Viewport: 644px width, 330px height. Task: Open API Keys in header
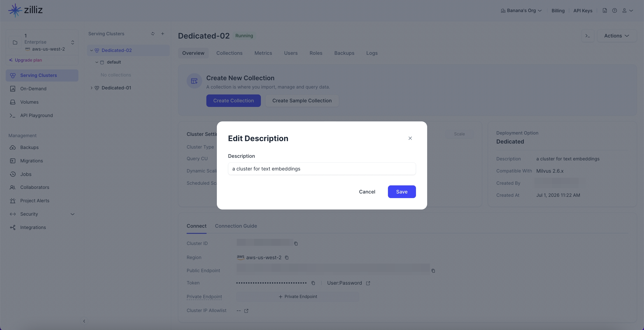(583, 11)
